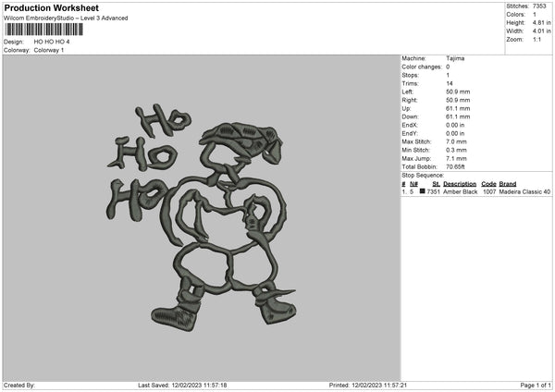Click the Total Bobbin 70.65ft value
The height and width of the screenshot is (392, 555).
tap(455, 166)
